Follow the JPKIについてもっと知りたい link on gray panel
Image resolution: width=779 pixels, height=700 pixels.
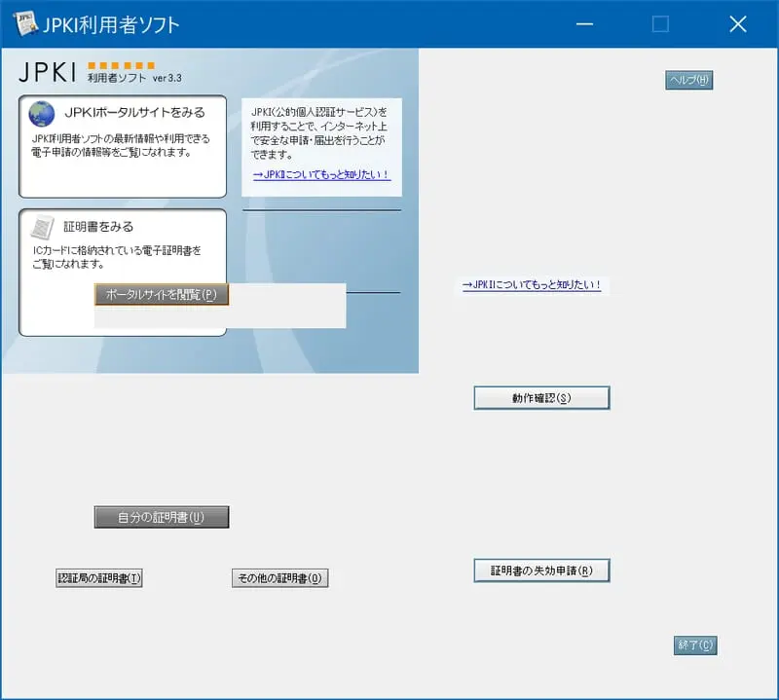(x=532, y=284)
